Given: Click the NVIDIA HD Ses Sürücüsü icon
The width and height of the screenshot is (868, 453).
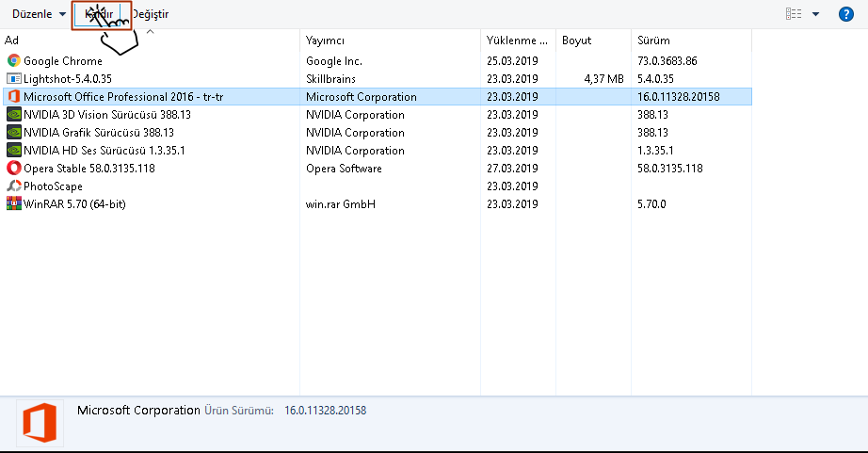Looking at the screenshot, I should tap(14, 150).
